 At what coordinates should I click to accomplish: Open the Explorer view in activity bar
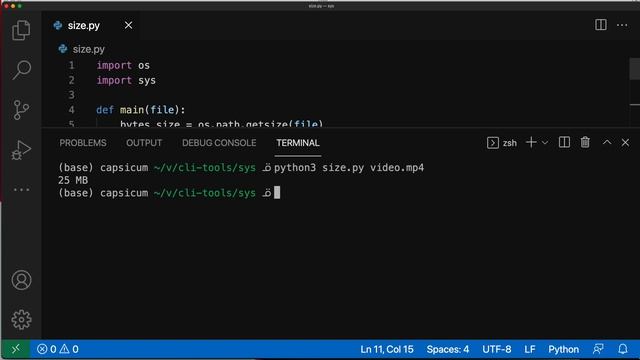21,30
